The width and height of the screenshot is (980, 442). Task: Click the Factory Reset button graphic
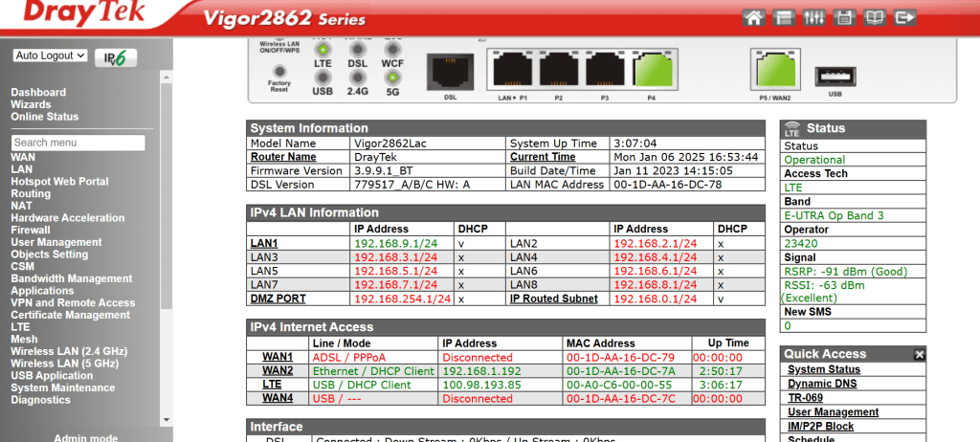click(x=279, y=71)
